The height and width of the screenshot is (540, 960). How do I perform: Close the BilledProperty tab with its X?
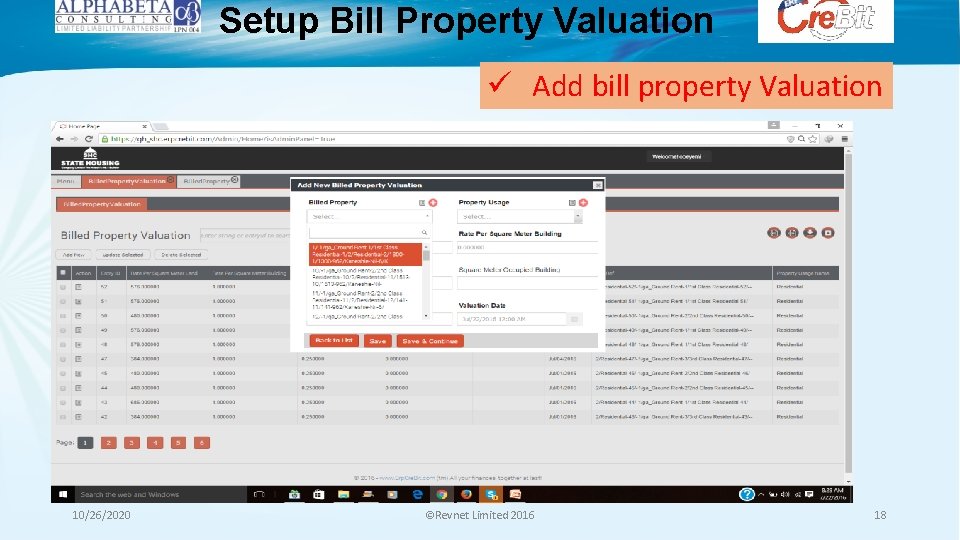pyautogui.click(x=234, y=179)
